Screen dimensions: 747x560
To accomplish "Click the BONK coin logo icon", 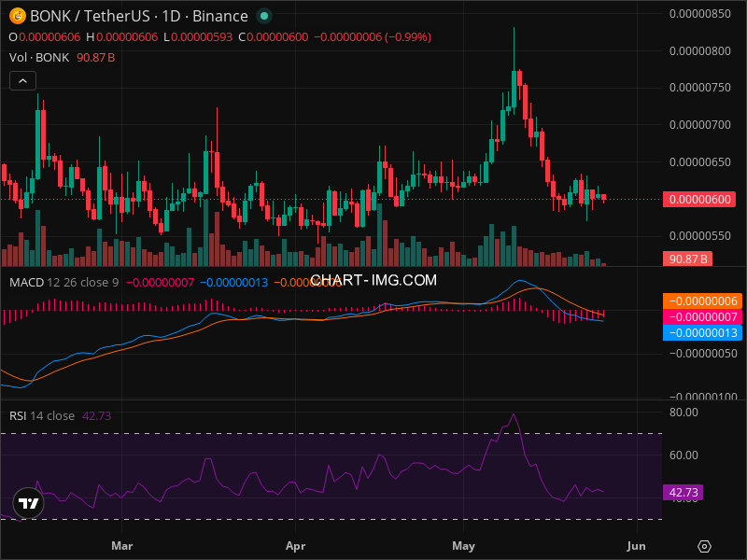I will pos(17,16).
